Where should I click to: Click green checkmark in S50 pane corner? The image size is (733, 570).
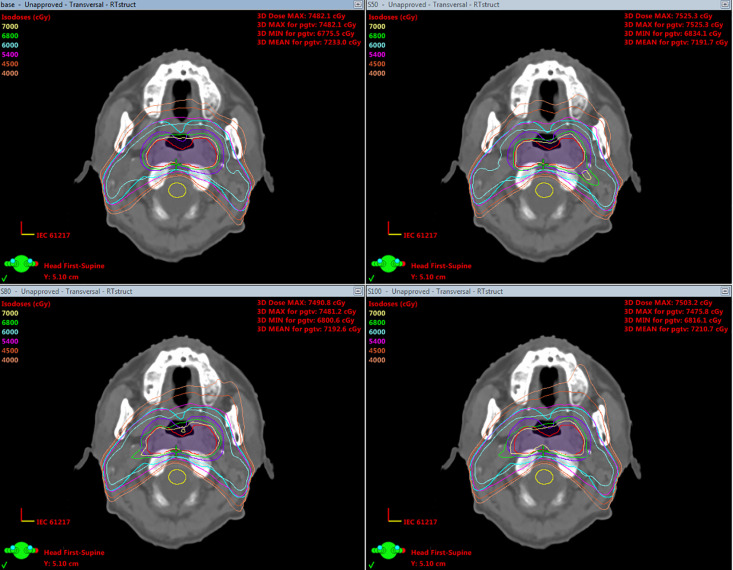pyautogui.click(x=372, y=278)
